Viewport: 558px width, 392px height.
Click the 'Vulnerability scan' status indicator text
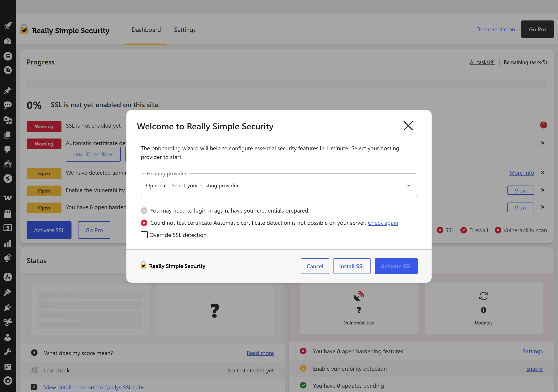pyautogui.click(x=525, y=230)
